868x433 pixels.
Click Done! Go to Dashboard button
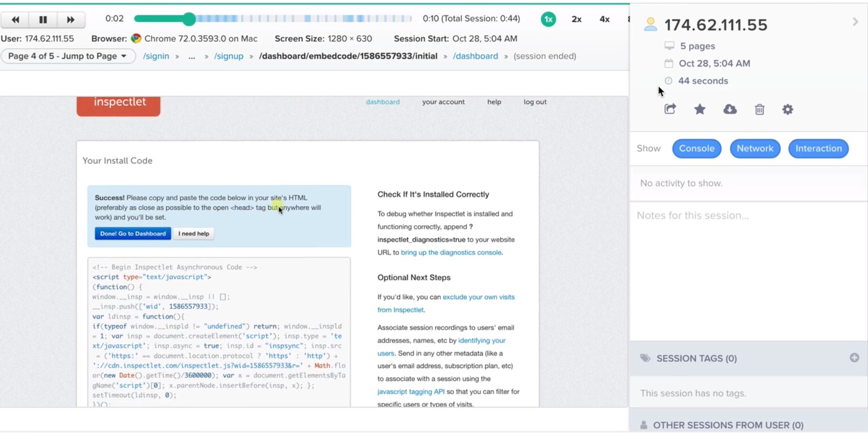(133, 234)
